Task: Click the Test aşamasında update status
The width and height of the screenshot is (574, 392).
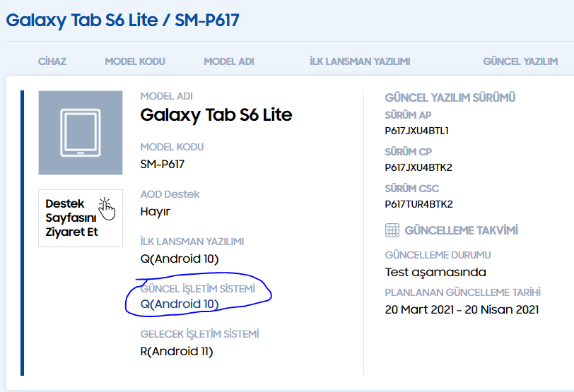Action: [435, 272]
